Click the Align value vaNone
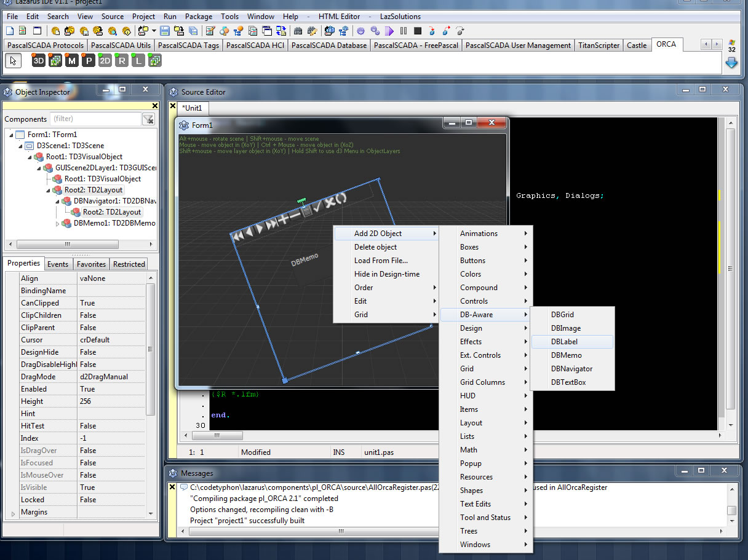The height and width of the screenshot is (560, 748). 112,278
